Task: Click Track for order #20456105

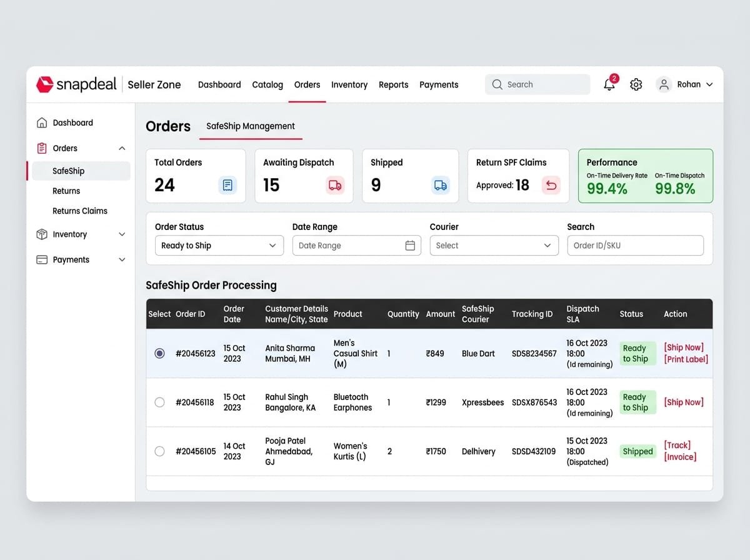Action: click(677, 445)
